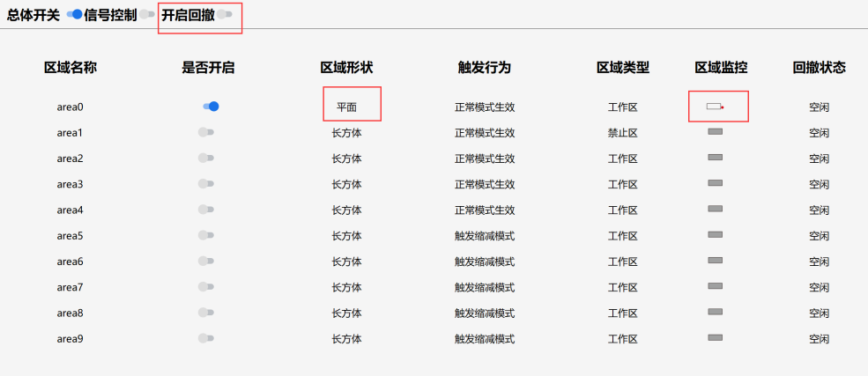The width and height of the screenshot is (868, 376).
Task: Select area4 monitor status icon
Action: [x=716, y=209]
